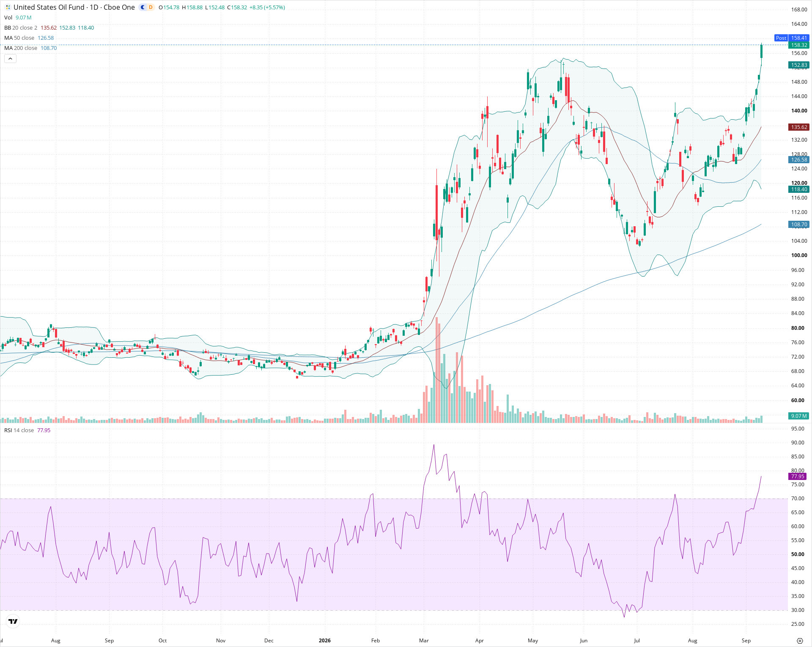Select the RSI 14 close legend
Viewport: 812px width, 647px height.
pyautogui.click(x=19, y=430)
